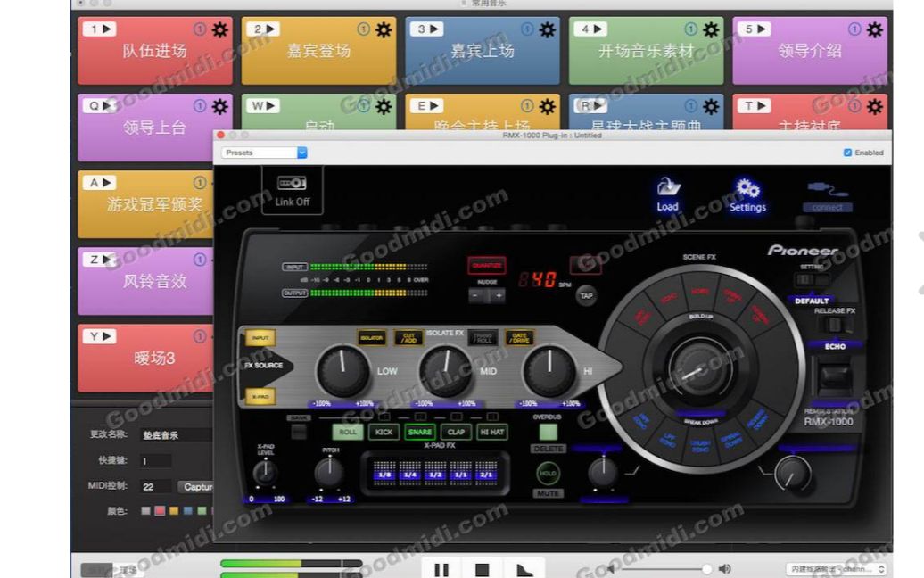Click the Capture button beside MIDI控制
Viewport: 924px width, 578px height.
[196, 487]
